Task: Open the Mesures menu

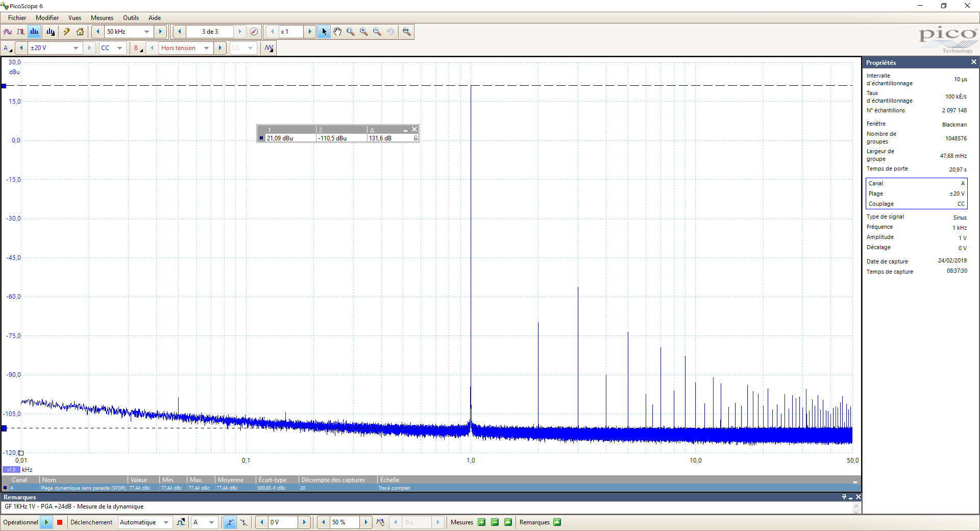Action: pos(102,18)
